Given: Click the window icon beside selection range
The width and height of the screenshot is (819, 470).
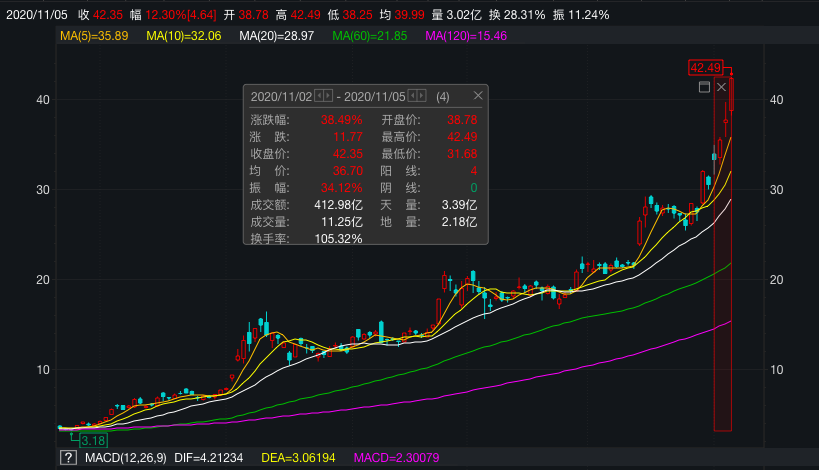Looking at the screenshot, I should click(x=704, y=88).
